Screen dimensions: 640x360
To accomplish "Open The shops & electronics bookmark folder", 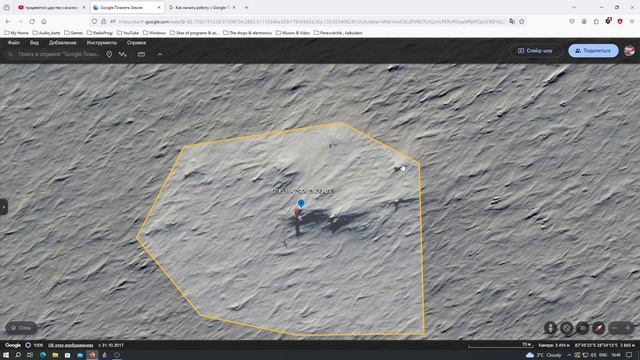I will pyautogui.click(x=248, y=33).
